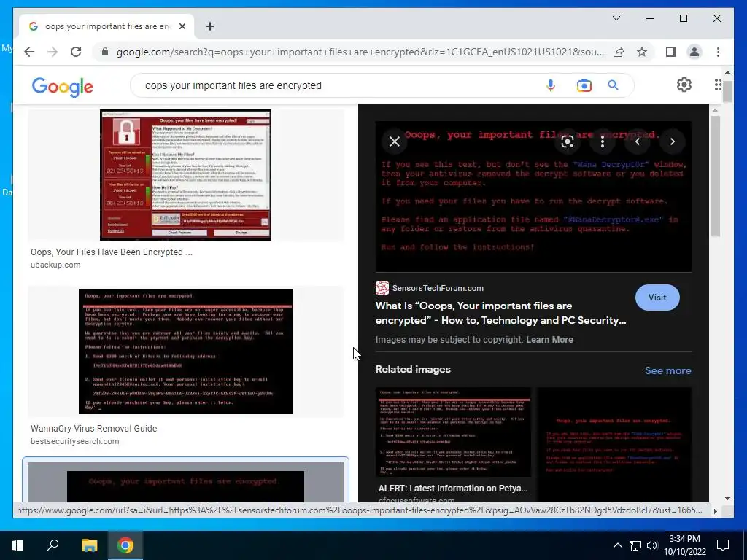The height and width of the screenshot is (560, 747).
Task: Search by image with the camera icon
Action: [584, 85]
